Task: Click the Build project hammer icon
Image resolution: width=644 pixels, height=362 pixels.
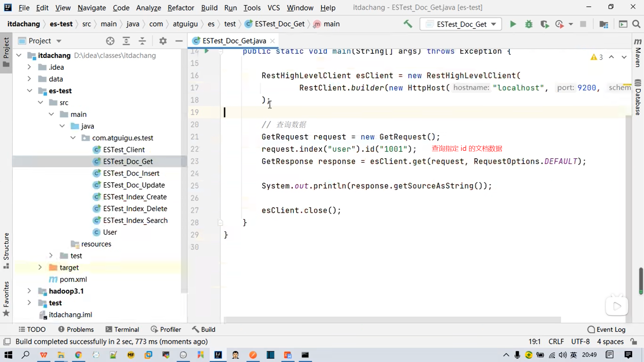Action: (408, 24)
